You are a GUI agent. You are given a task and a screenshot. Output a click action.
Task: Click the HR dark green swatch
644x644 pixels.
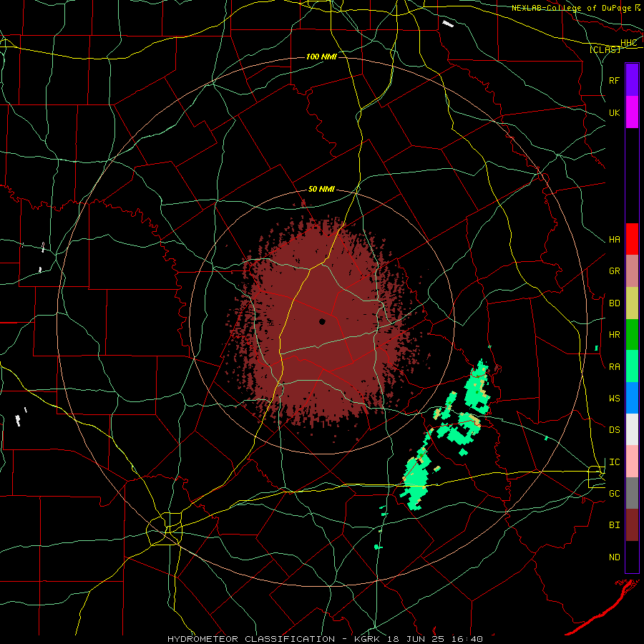(x=632, y=335)
